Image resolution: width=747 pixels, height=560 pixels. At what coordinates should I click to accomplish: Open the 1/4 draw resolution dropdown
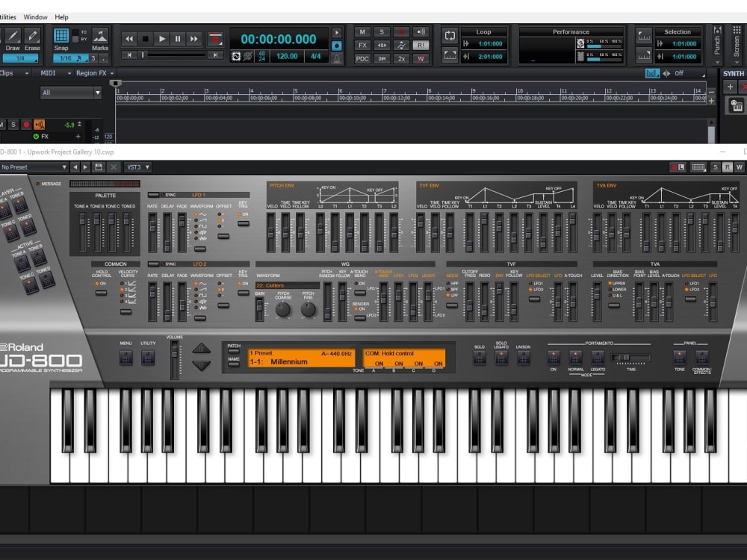pyautogui.click(x=20, y=58)
